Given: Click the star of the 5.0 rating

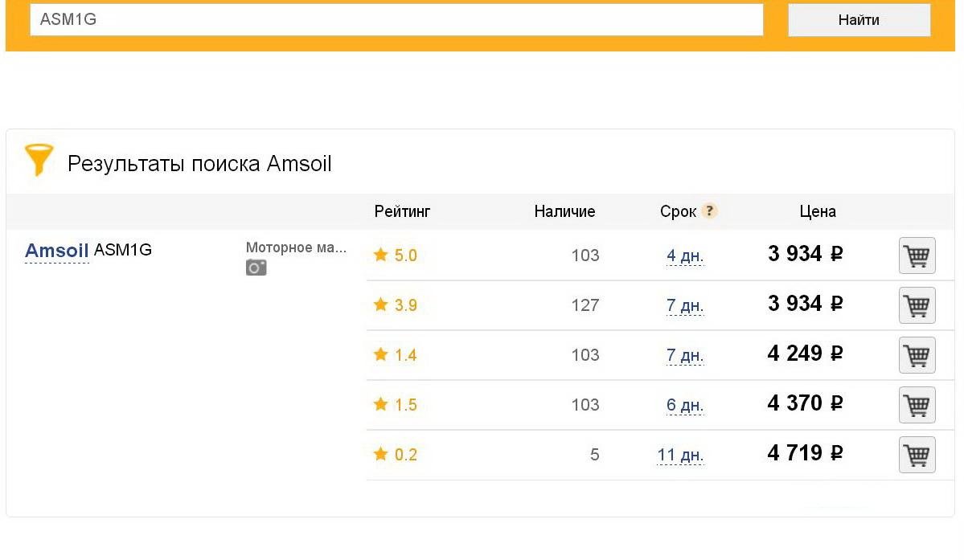Looking at the screenshot, I should (380, 254).
